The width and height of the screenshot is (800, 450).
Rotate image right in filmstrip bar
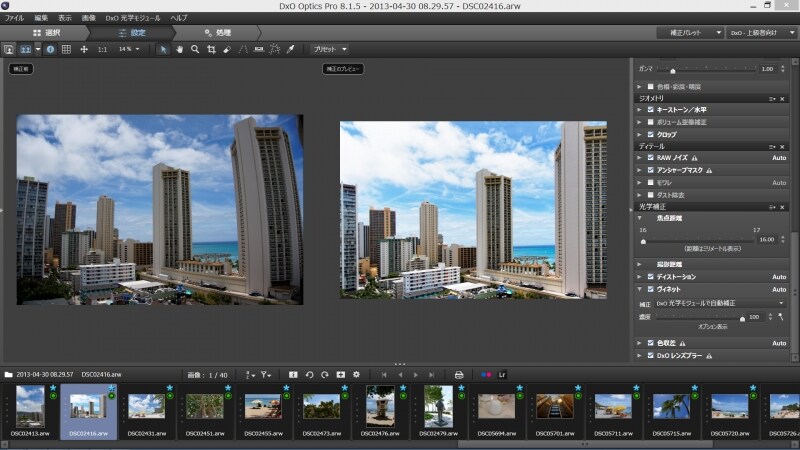[324, 375]
